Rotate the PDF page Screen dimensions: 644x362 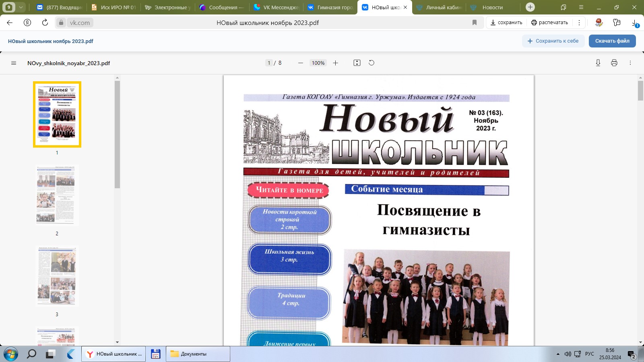coord(372,63)
